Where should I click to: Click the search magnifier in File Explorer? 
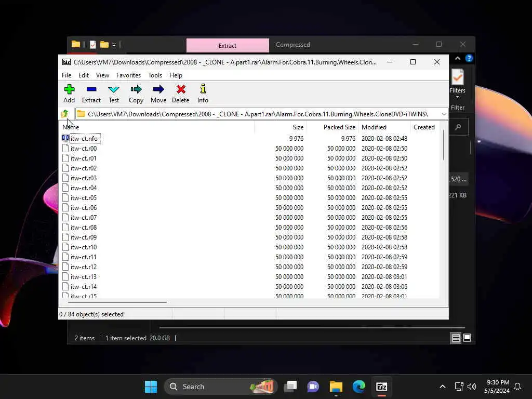(x=458, y=127)
